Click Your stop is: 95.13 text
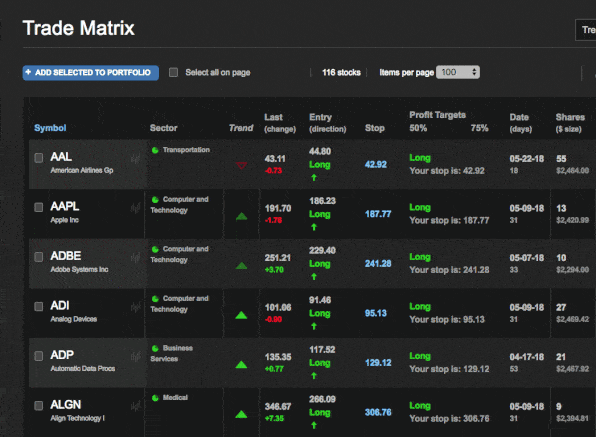The width and height of the screenshot is (596, 437). (447, 320)
